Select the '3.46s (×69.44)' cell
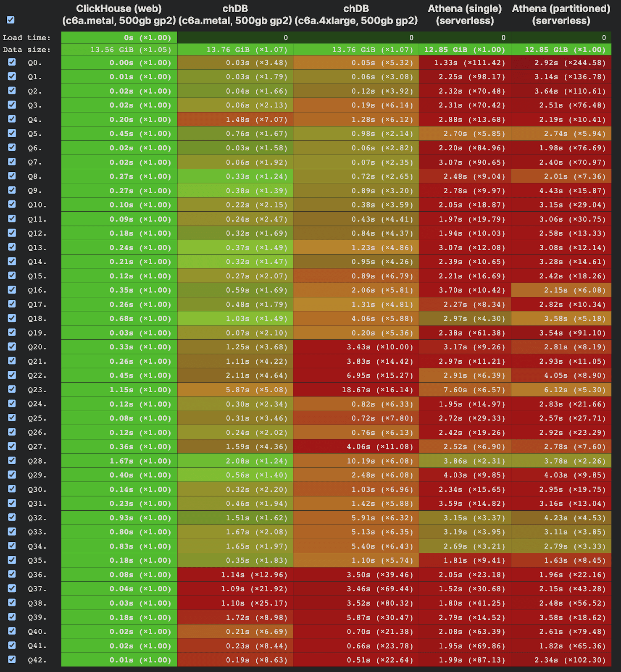This screenshot has height=672, width=621. tap(356, 589)
